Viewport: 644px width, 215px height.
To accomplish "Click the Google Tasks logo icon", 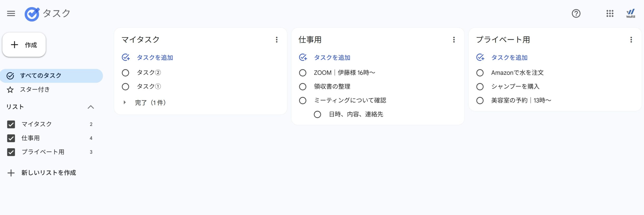I will coord(32,14).
